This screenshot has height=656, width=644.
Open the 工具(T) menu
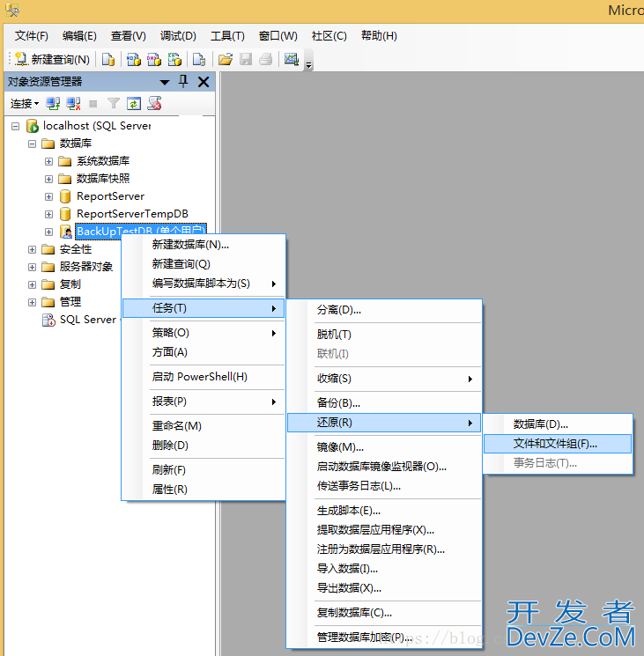(x=227, y=36)
